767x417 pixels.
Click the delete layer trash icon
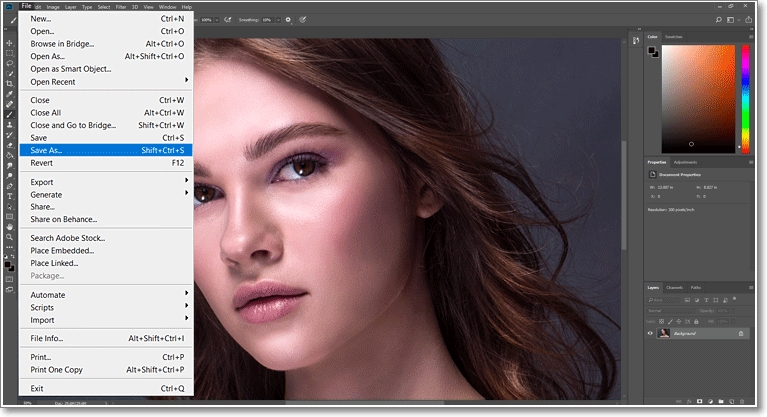tap(742, 401)
